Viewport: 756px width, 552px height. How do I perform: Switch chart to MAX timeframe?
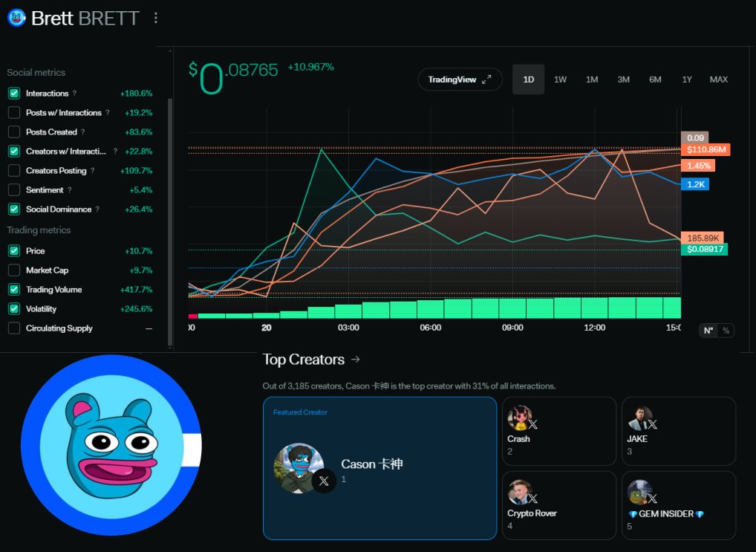tap(718, 79)
